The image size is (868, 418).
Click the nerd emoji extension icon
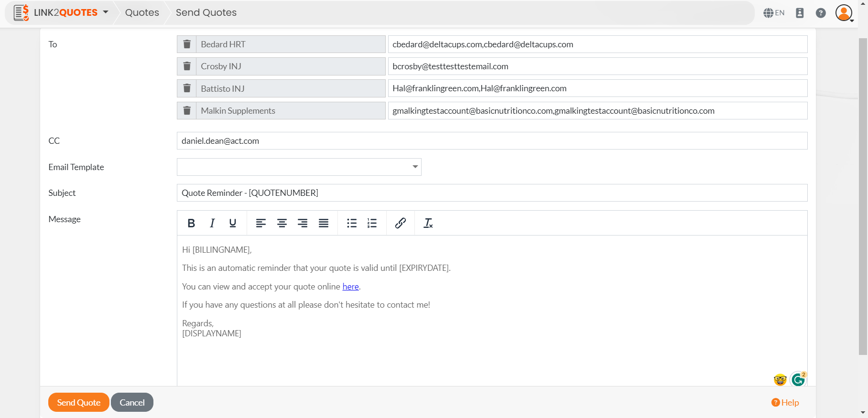pyautogui.click(x=780, y=380)
